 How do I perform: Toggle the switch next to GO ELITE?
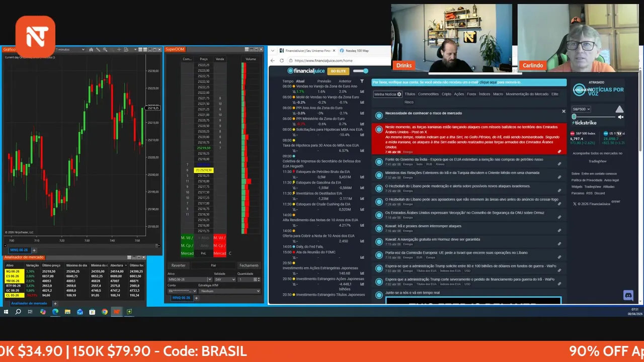click(361, 71)
